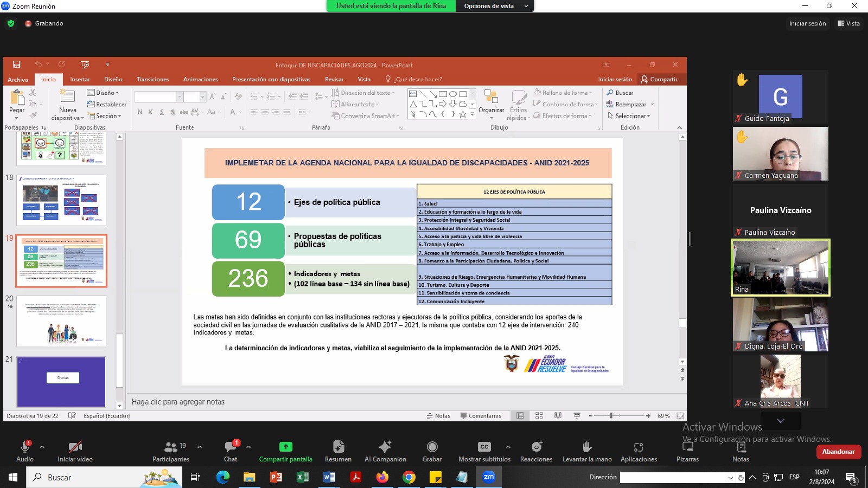Open AI Companion

tap(385, 451)
